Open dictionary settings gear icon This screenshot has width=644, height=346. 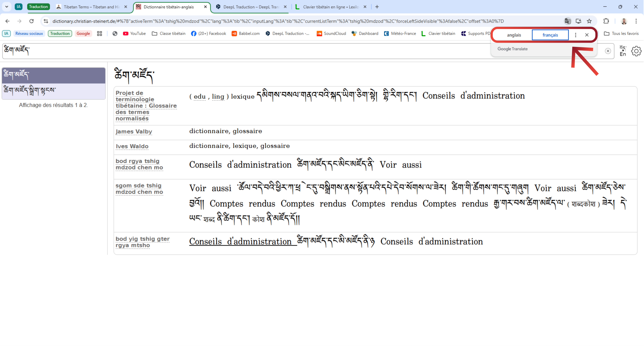[636, 51]
